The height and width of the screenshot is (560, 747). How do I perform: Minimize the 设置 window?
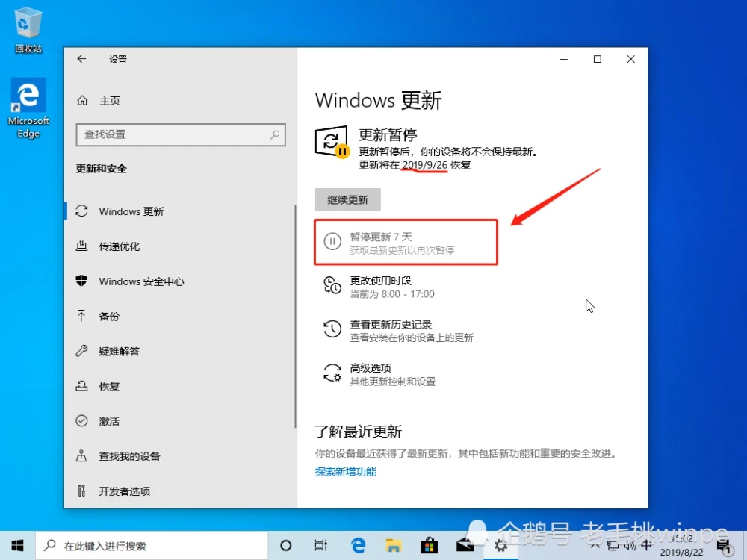click(x=564, y=59)
